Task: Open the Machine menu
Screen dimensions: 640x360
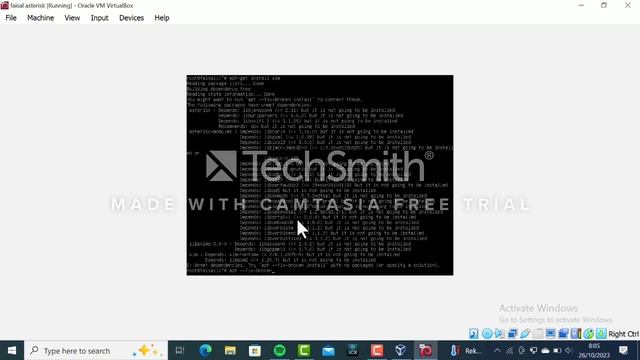Action: click(40, 18)
